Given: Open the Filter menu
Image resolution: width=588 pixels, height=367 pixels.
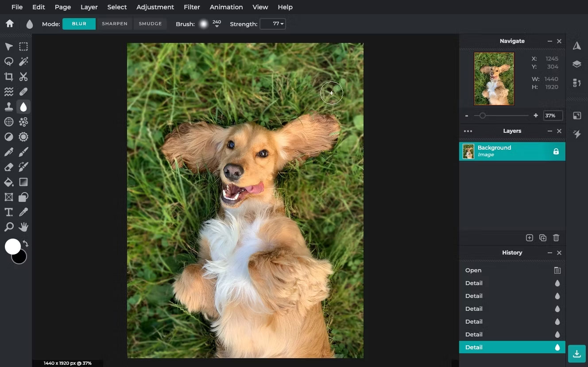Looking at the screenshot, I should tap(192, 7).
